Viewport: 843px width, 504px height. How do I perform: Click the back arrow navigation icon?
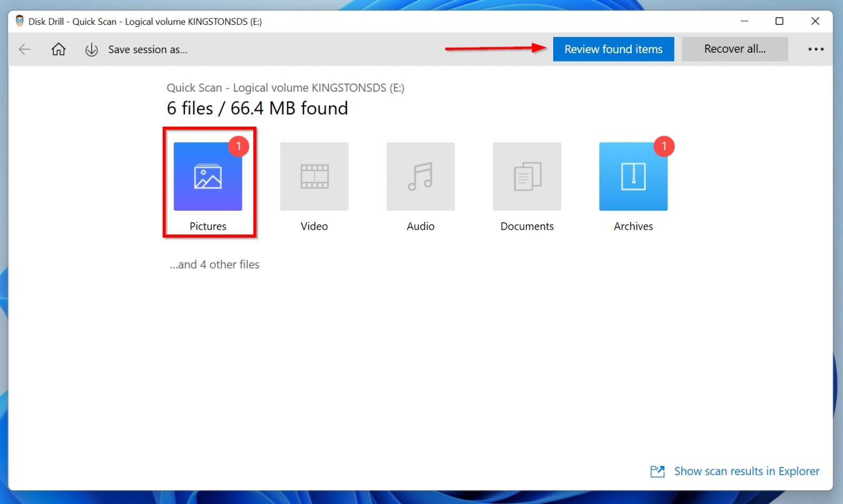24,49
